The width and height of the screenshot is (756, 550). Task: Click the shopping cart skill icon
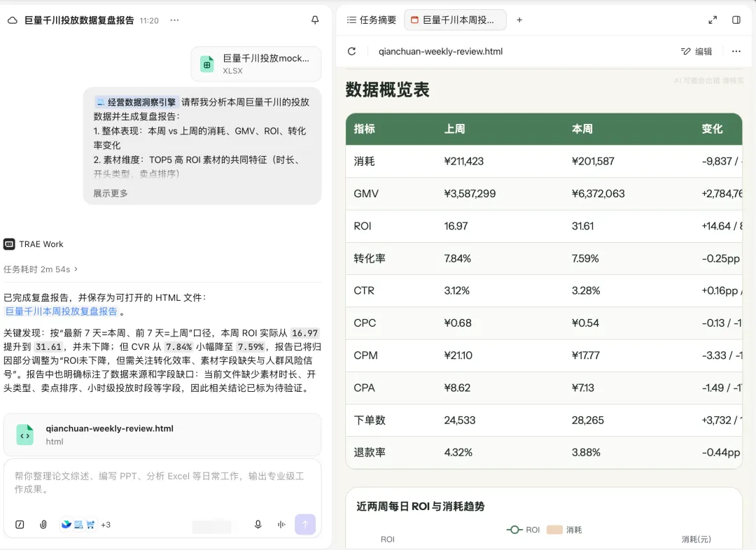click(x=90, y=524)
